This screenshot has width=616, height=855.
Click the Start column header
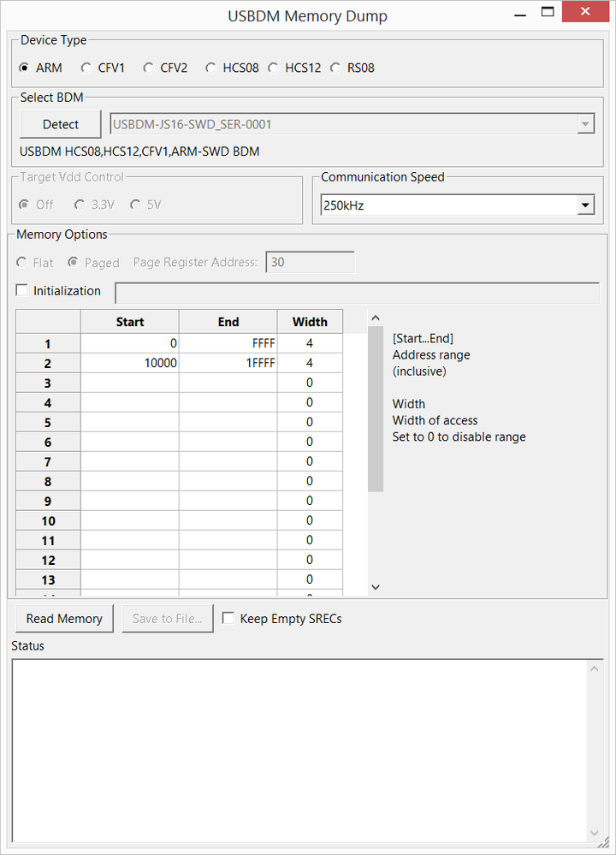coord(130,322)
